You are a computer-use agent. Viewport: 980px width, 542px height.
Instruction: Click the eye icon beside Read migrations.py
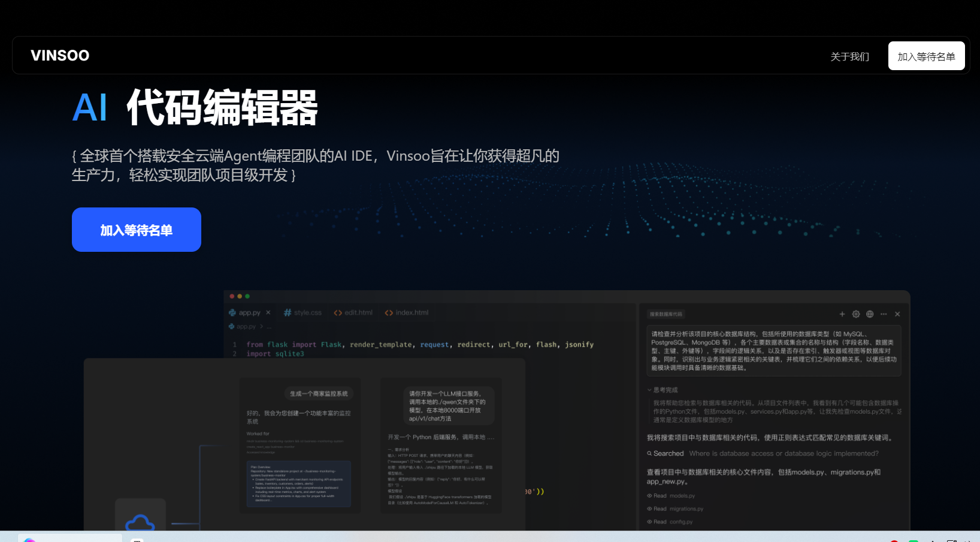coord(649,509)
